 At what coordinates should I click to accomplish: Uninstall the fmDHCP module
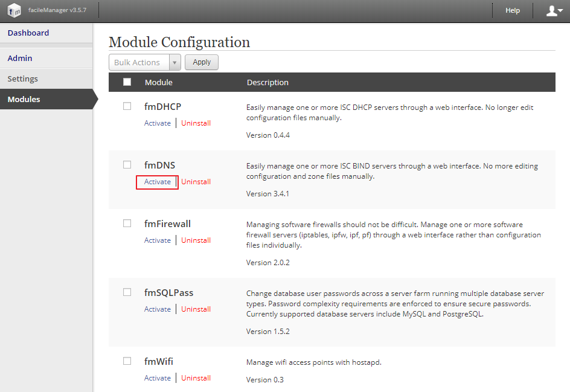point(196,123)
